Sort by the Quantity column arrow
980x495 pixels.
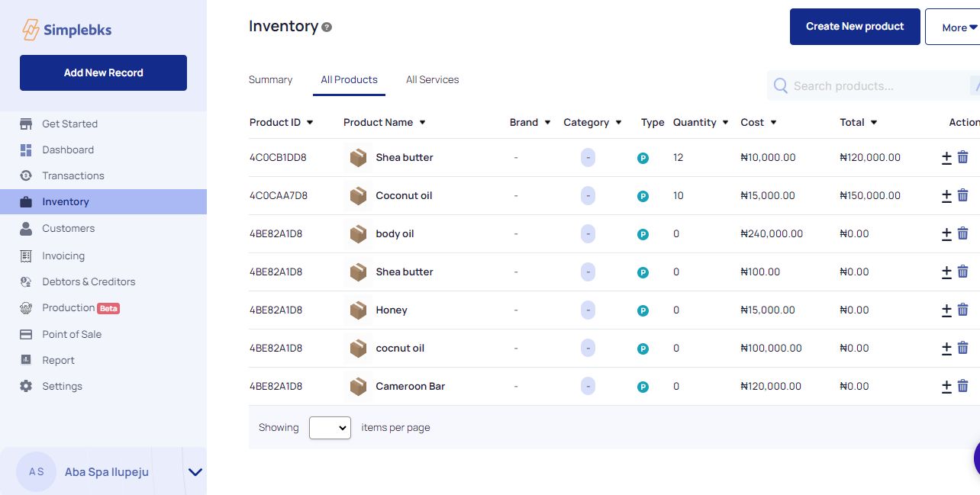(x=725, y=123)
